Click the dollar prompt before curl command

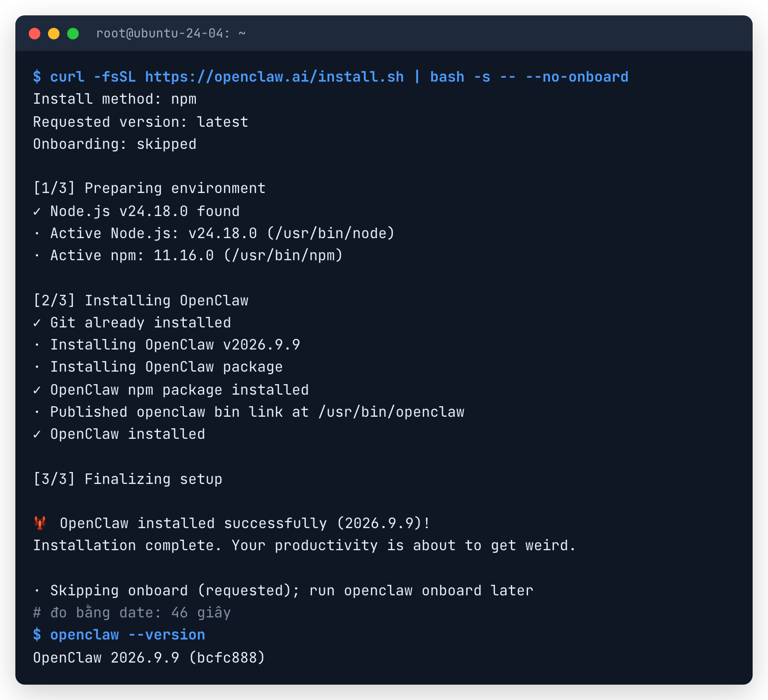[37, 77]
